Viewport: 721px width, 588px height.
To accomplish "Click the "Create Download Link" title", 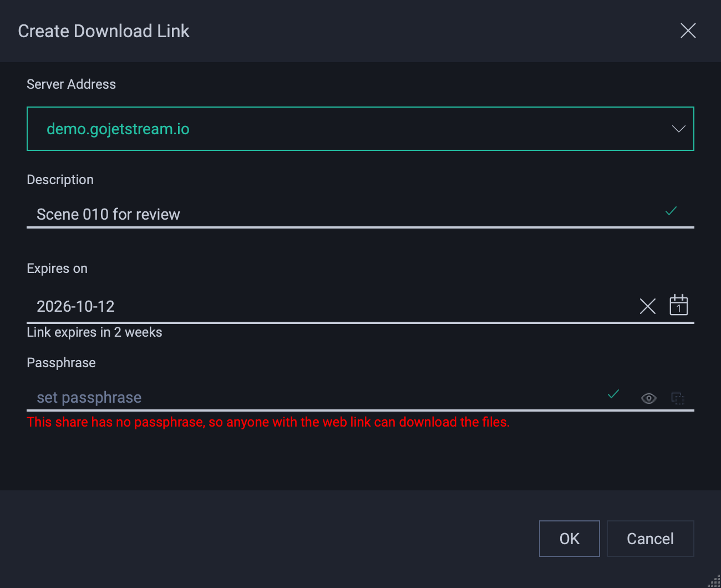I will [104, 31].
